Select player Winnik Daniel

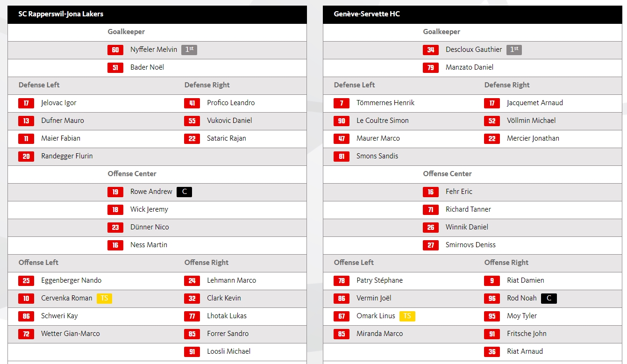tap(467, 227)
